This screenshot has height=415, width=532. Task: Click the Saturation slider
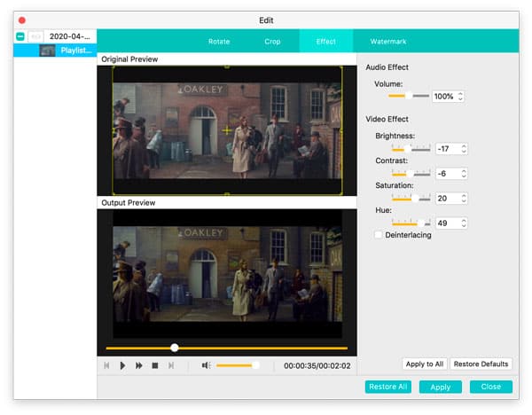[411, 198]
